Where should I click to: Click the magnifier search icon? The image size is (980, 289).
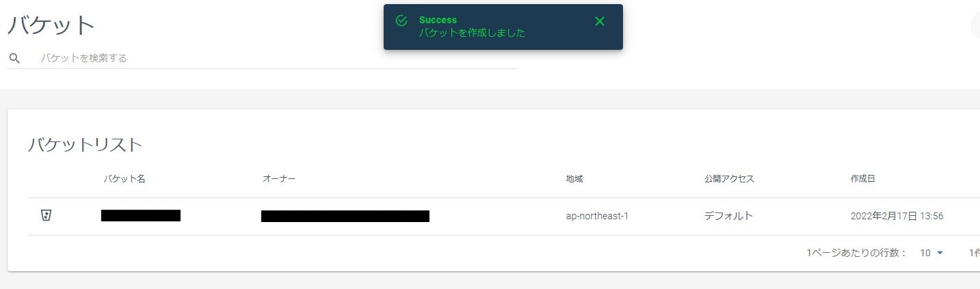click(14, 58)
